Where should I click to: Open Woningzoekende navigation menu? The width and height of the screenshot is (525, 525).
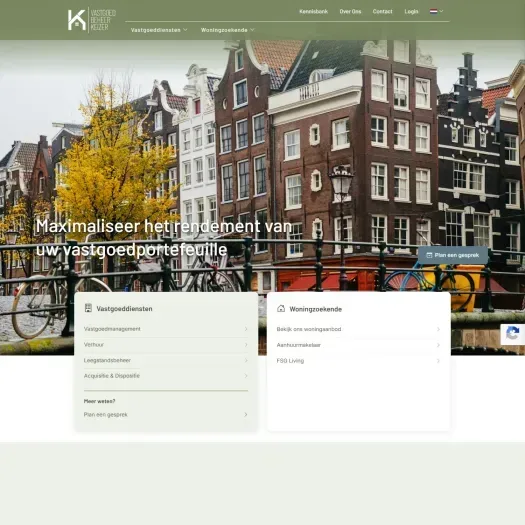click(224, 30)
